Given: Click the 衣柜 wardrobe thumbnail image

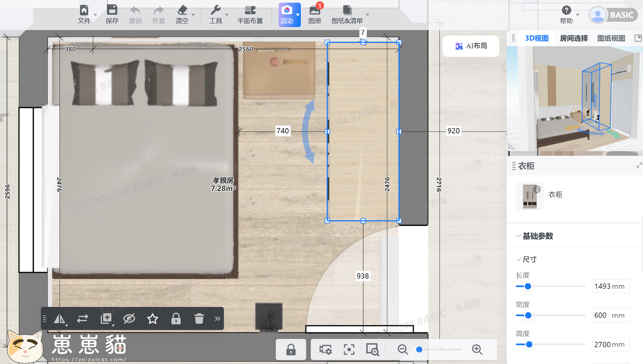Looking at the screenshot, I should click(530, 196).
